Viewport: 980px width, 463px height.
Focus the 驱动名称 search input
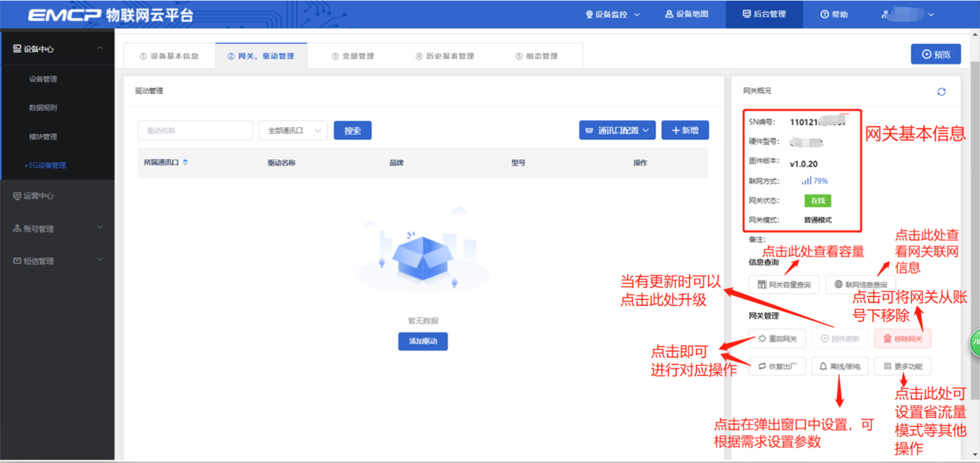coord(195,130)
